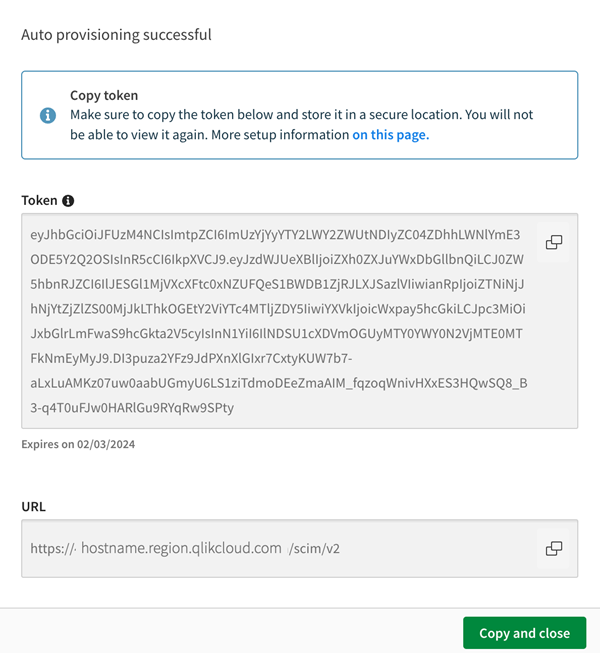Click the info icon beside Token label

point(68,201)
